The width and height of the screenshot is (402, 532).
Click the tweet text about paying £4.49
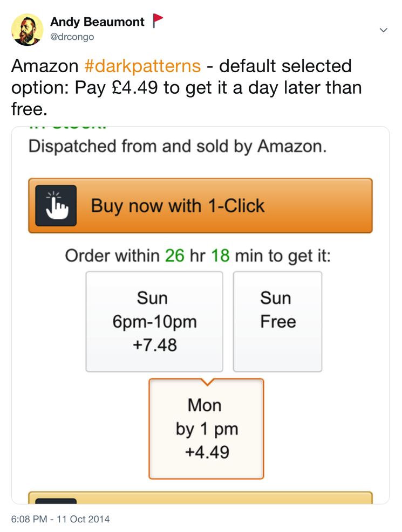click(186, 87)
